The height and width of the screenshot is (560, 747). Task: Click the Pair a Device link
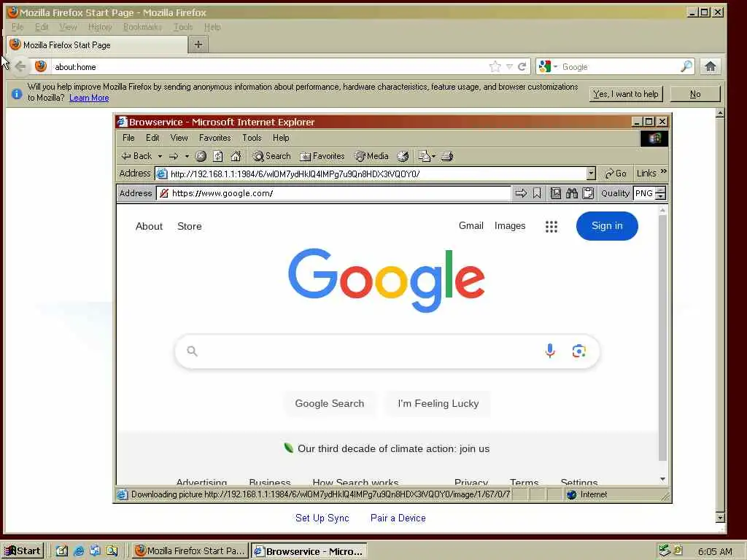tap(398, 518)
